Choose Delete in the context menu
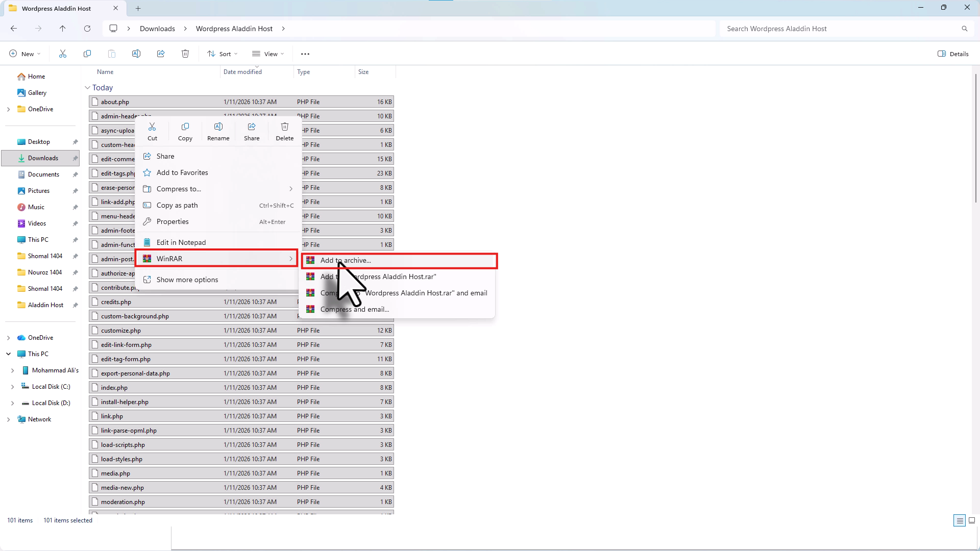The image size is (980, 551). click(x=285, y=131)
